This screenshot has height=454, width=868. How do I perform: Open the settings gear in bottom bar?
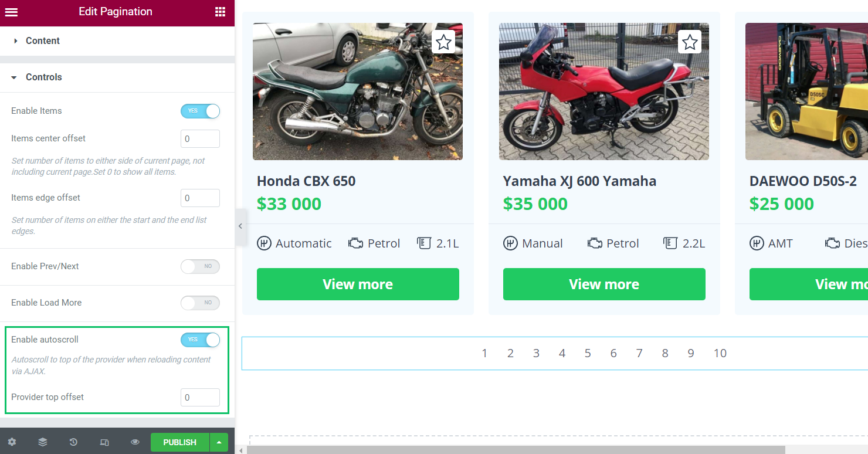point(12,442)
